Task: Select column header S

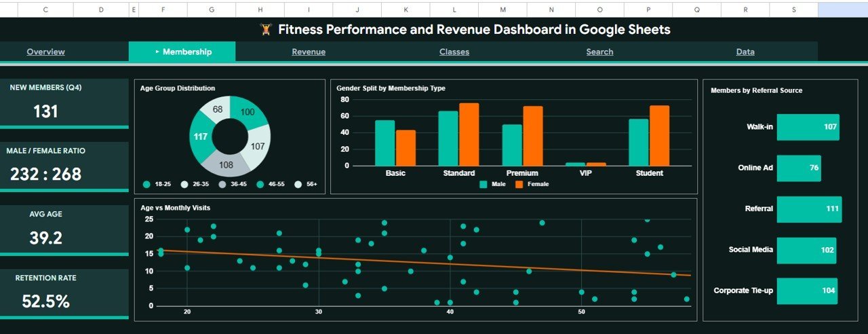Action: tap(793, 10)
